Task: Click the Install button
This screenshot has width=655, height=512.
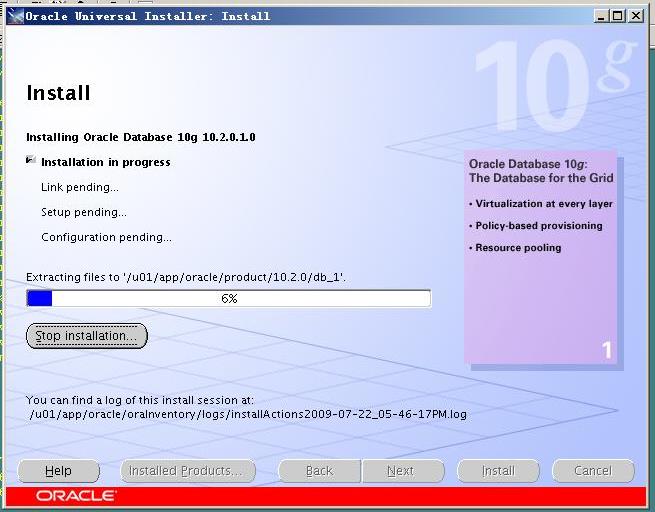Action: click(498, 471)
